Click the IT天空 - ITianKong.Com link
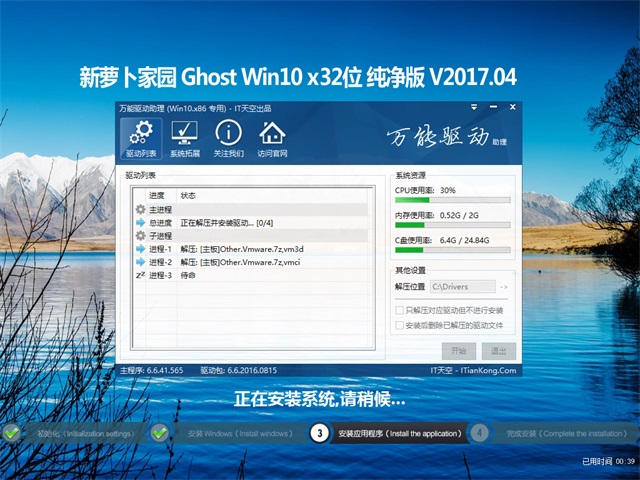 tap(473, 370)
